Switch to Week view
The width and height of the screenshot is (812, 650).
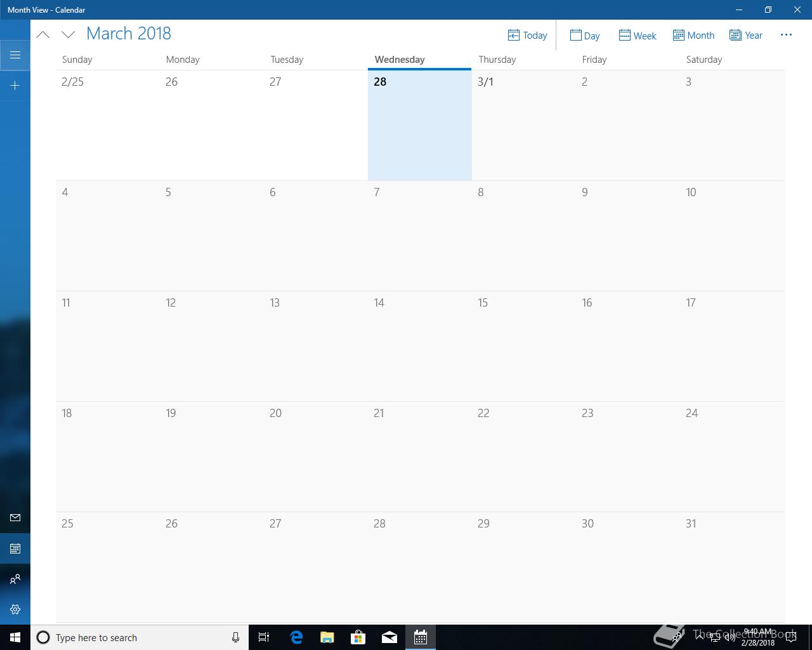pos(638,36)
